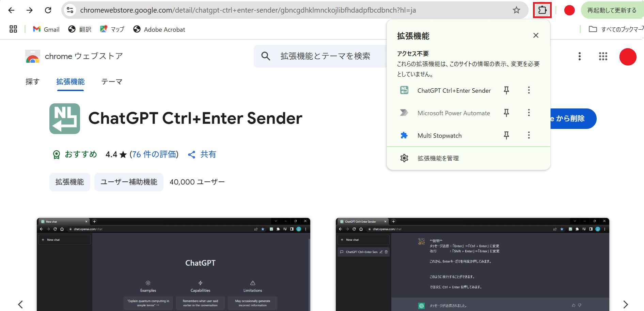
Task: Click the address bar URL
Action: coord(248,10)
